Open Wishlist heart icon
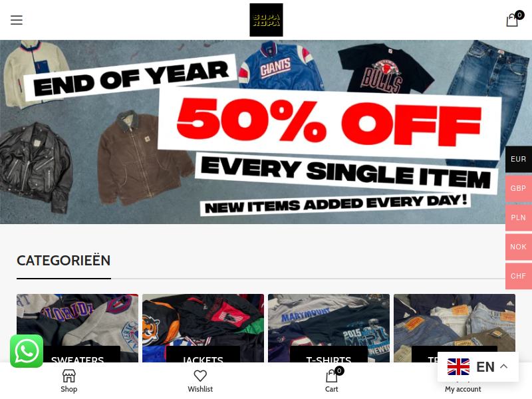The image size is (532, 399). [200, 376]
